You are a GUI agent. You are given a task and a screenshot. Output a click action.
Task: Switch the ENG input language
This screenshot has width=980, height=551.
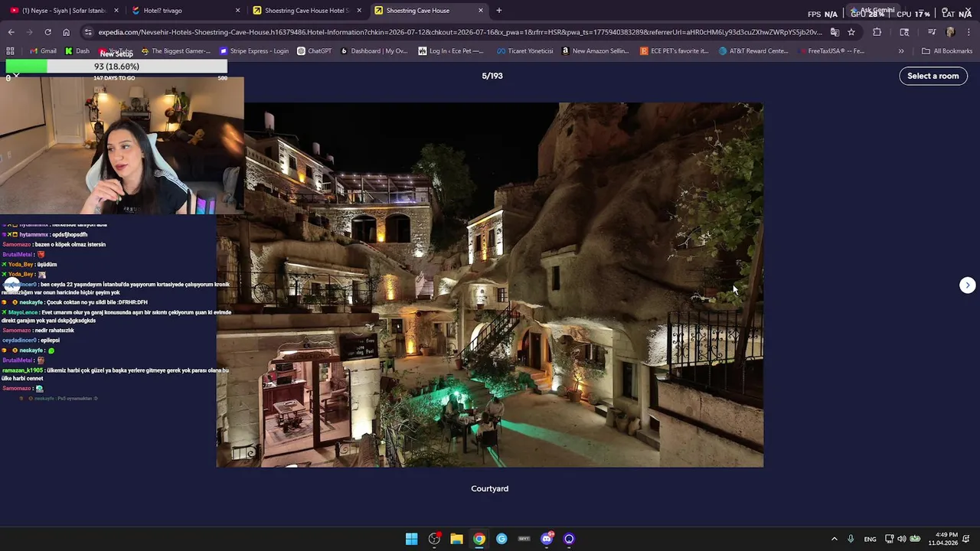[x=871, y=539]
